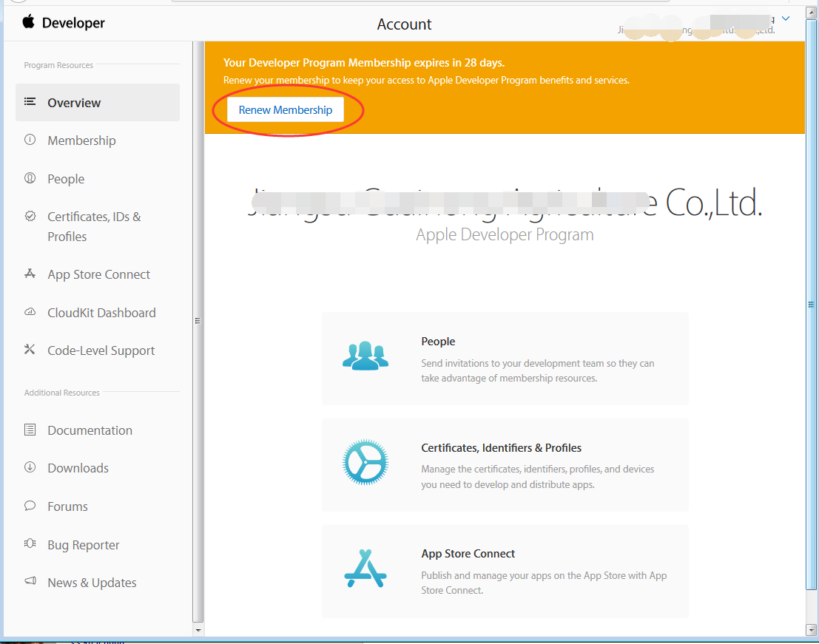Click Certificates, Identifiers & Profiles card title
This screenshot has height=644, width=819.
pyautogui.click(x=501, y=448)
